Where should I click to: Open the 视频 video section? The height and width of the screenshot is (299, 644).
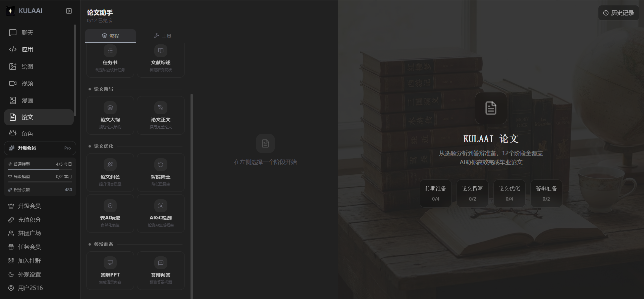point(39,83)
